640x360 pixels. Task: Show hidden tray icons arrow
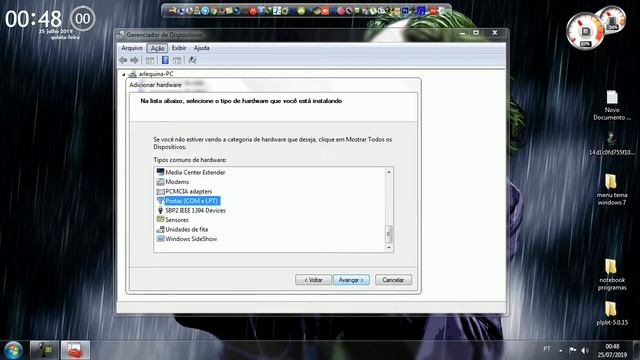561,350
